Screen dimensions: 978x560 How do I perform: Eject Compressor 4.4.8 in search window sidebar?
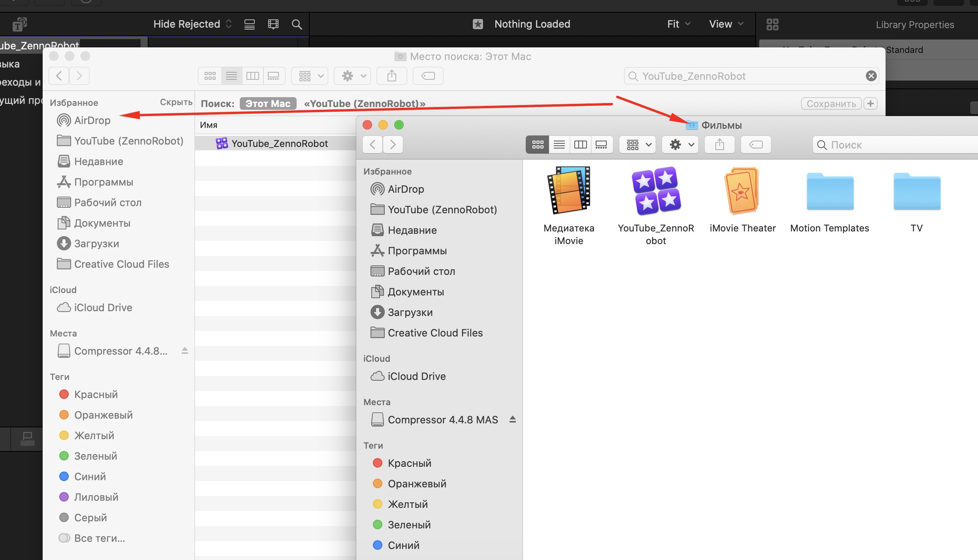click(184, 350)
